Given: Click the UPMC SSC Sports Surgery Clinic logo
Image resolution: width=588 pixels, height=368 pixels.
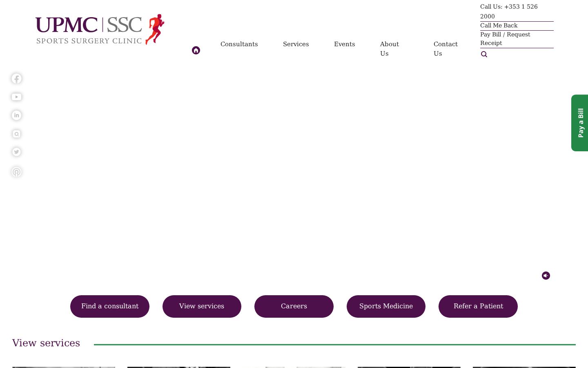Looking at the screenshot, I should [100, 29].
